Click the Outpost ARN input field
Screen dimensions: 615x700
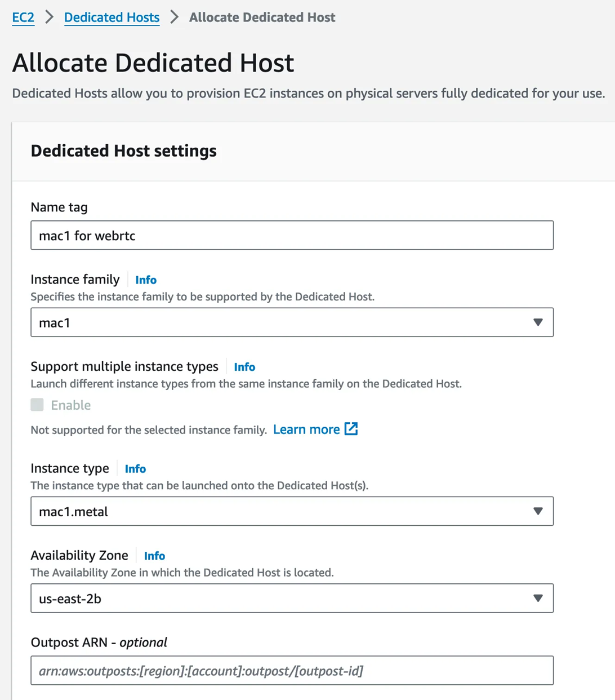coord(292,671)
